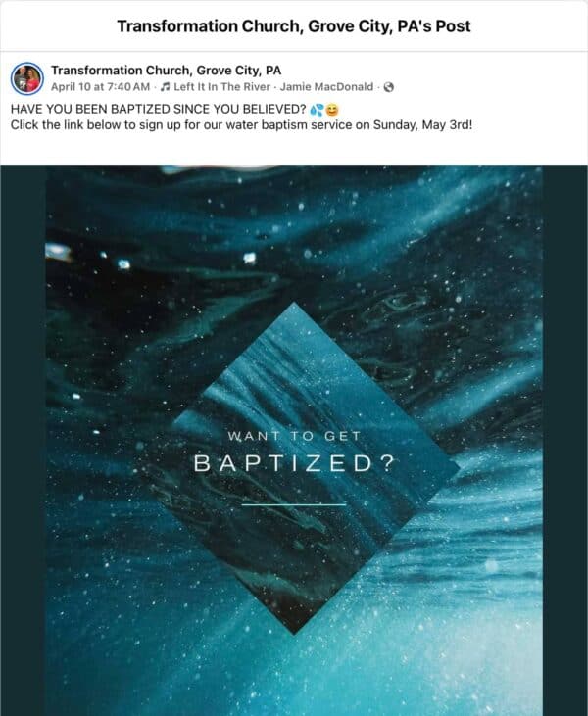Viewport: 588px width, 716px height.
Task: Click the WANT TO GET text in image
Action: (295, 436)
